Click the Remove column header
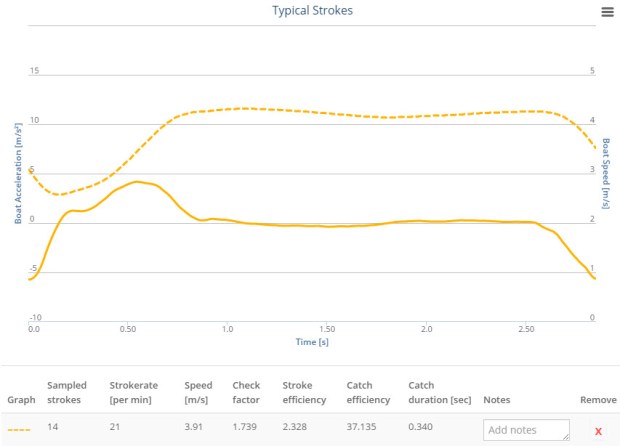 click(598, 399)
